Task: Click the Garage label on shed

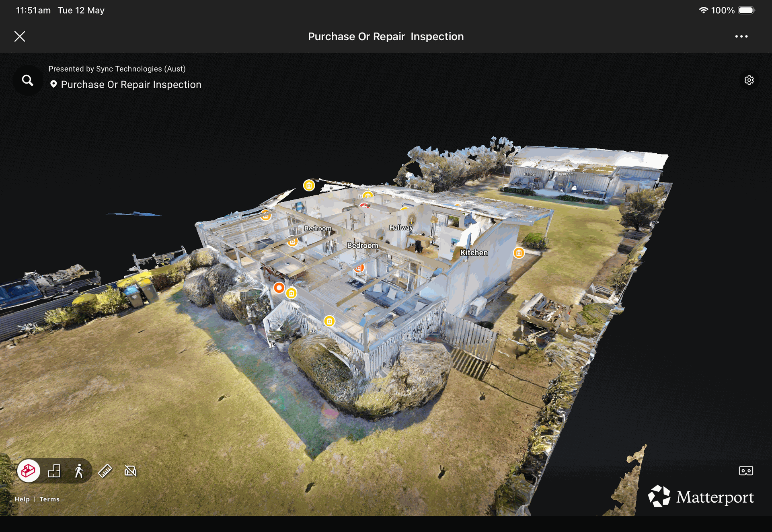Action: (530, 174)
